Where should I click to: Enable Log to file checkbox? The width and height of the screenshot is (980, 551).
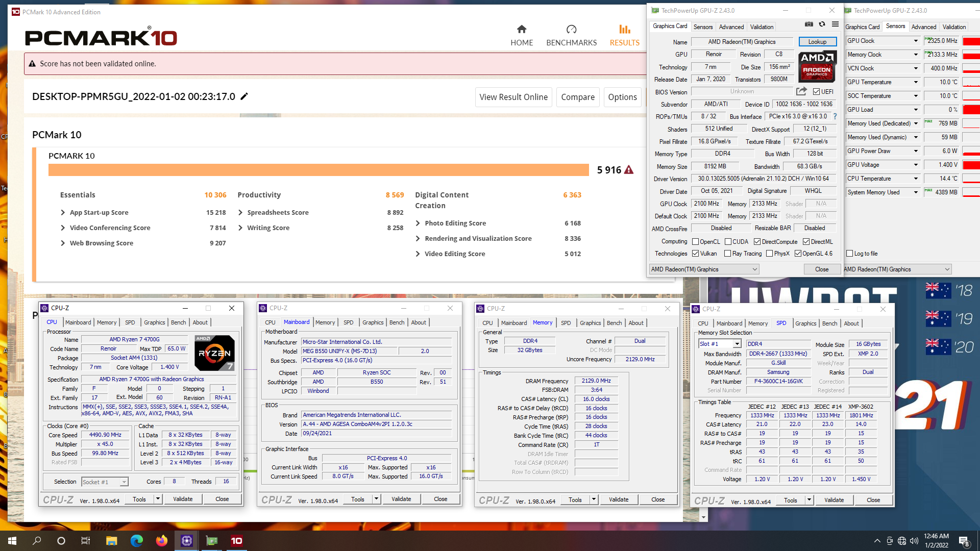click(850, 254)
